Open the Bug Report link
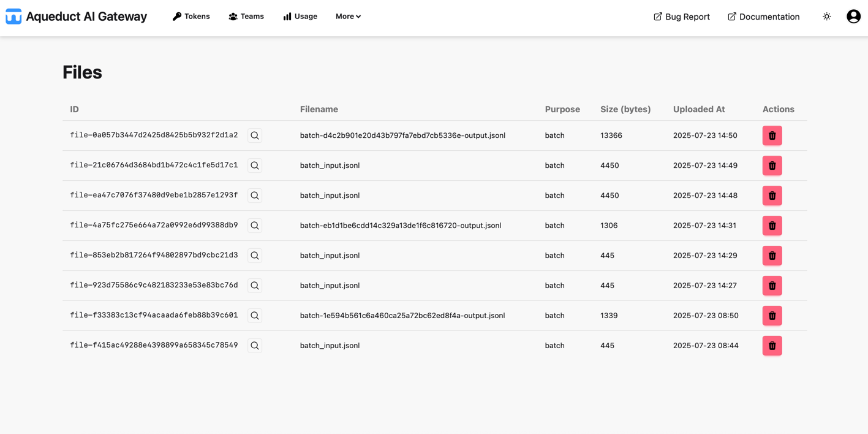Image resolution: width=868 pixels, height=434 pixels. 682,17
